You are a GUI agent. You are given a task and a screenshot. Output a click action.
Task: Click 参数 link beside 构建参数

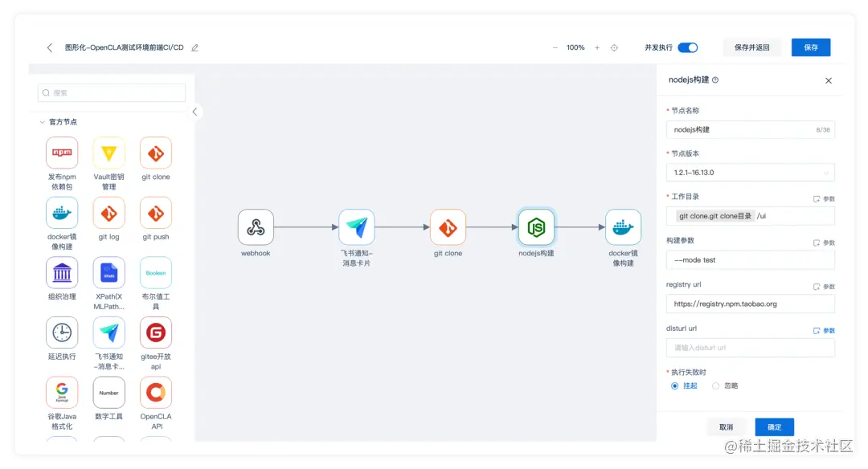(x=824, y=243)
